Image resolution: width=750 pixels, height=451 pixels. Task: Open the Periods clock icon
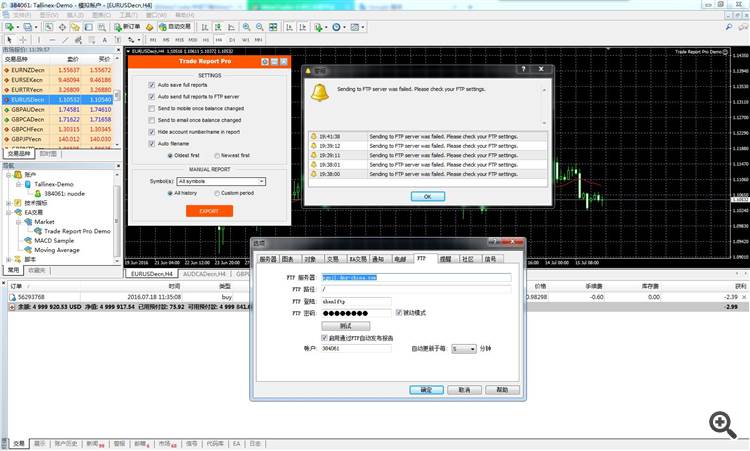point(336,27)
